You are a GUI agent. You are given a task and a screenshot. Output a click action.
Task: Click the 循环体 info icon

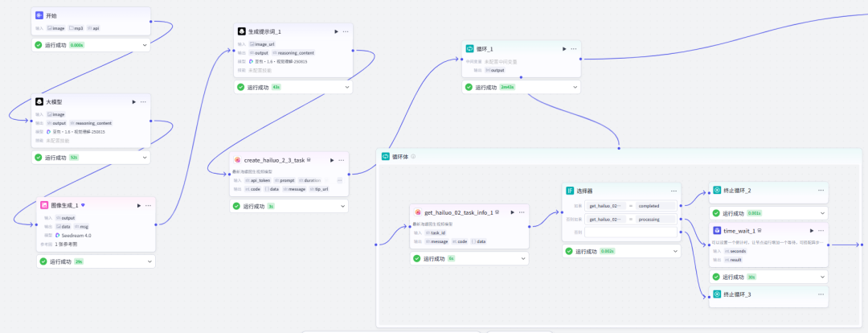[413, 156]
